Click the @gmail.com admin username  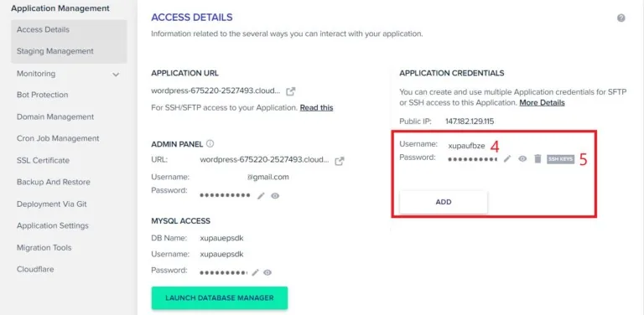267,178
